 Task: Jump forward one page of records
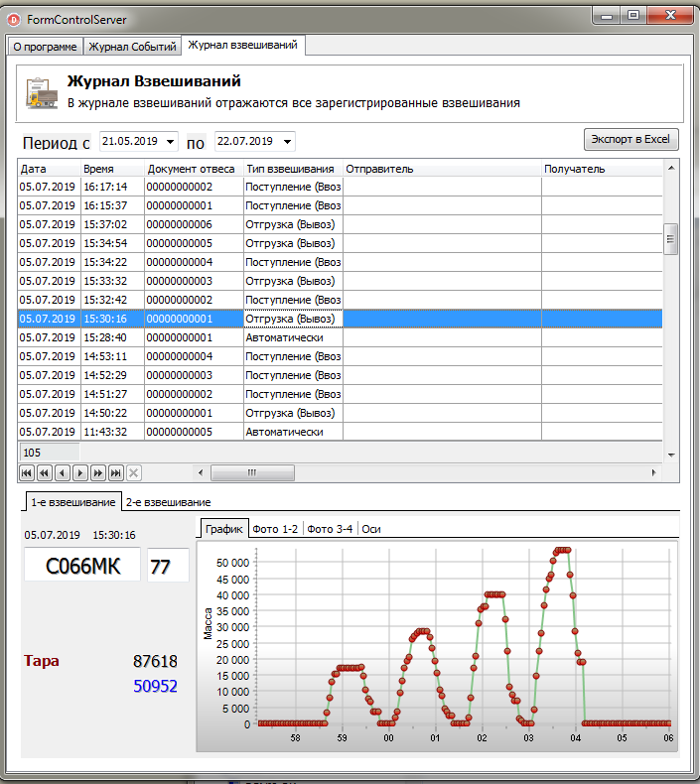pyautogui.click(x=98, y=473)
